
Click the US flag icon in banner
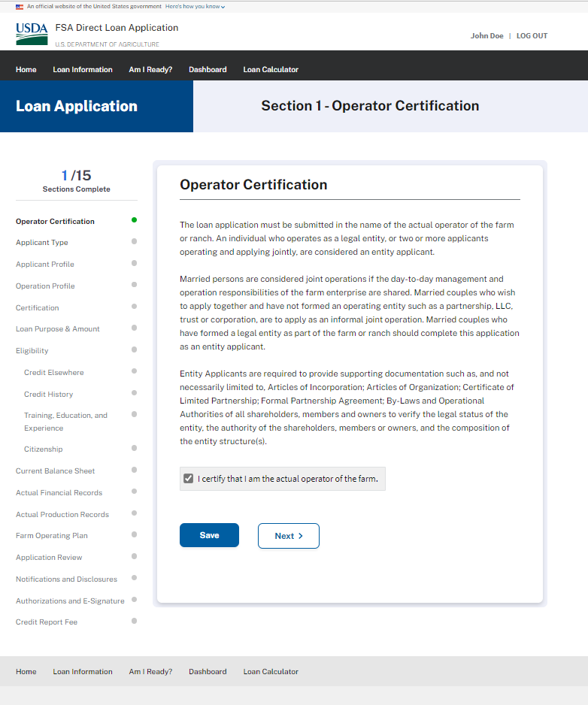coord(20,7)
